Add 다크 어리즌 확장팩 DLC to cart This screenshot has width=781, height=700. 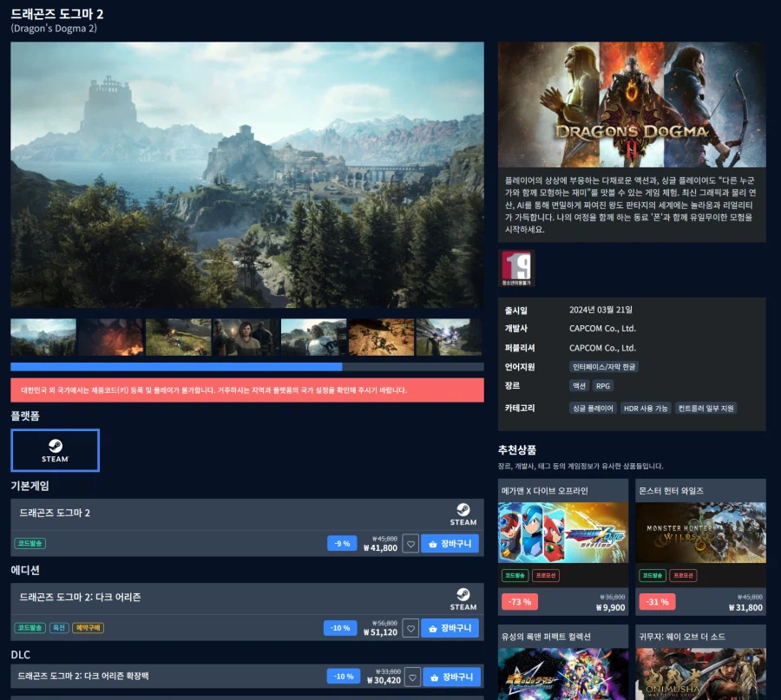[452, 677]
